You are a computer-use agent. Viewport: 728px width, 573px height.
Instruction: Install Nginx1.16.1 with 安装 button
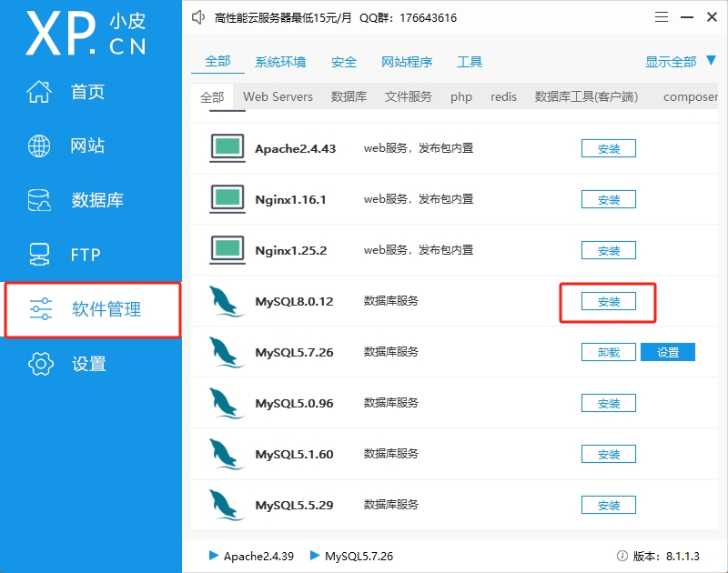click(x=609, y=199)
